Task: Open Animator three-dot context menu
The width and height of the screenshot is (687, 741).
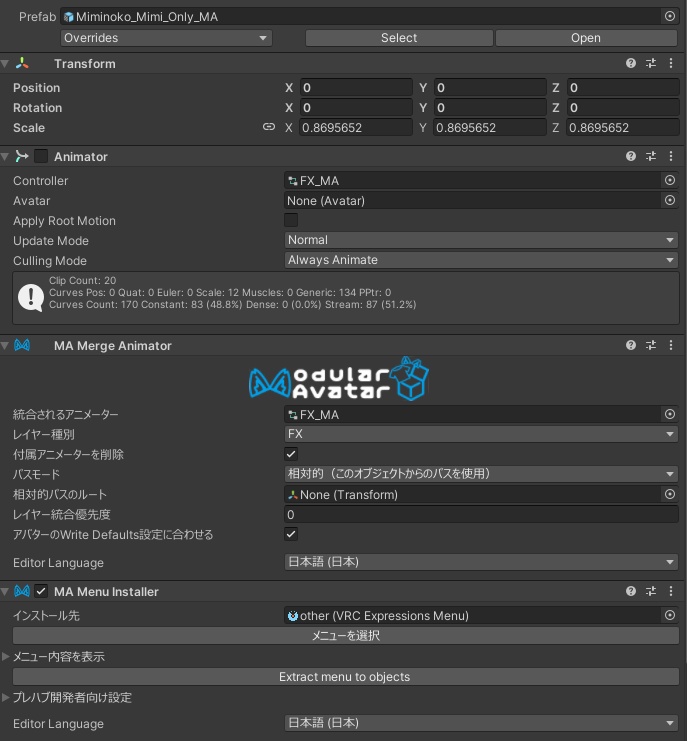Action: click(671, 156)
